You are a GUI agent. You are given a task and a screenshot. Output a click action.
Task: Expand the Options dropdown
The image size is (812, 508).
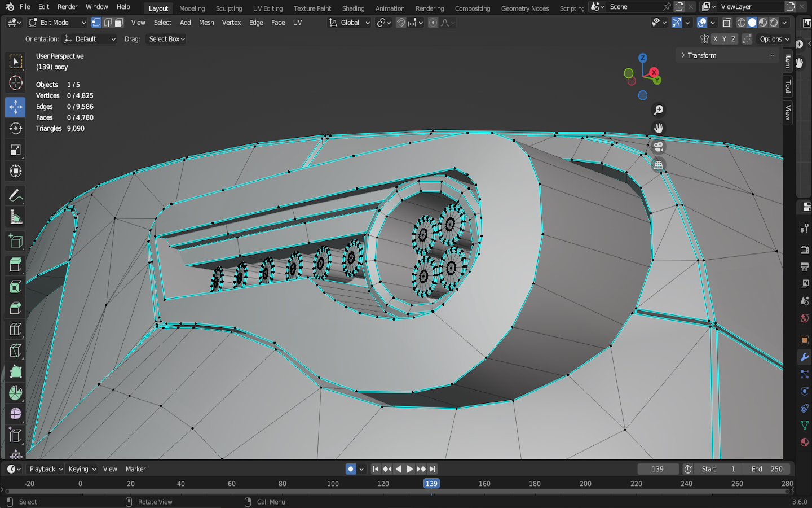[x=774, y=39]
